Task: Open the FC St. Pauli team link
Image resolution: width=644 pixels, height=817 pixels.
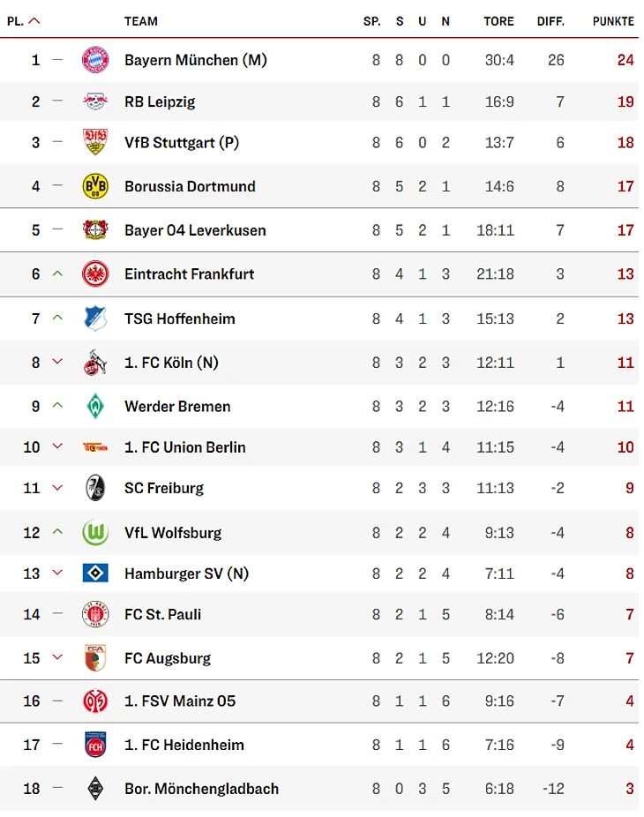Action: click(x=162, y=614)
